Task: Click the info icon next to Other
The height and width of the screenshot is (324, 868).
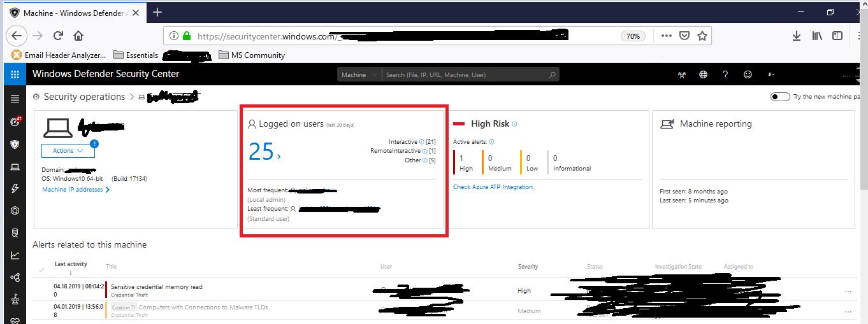Action: coord(425,160)
